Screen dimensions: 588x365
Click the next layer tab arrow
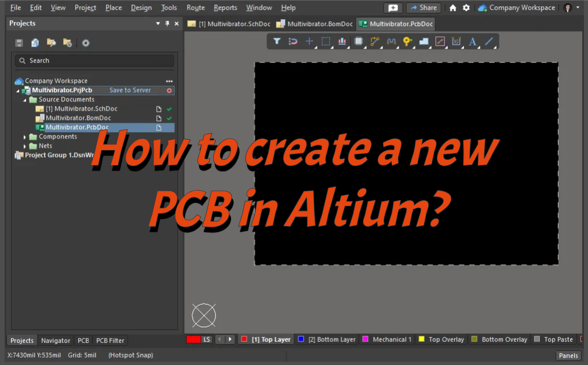pos(230,340)
